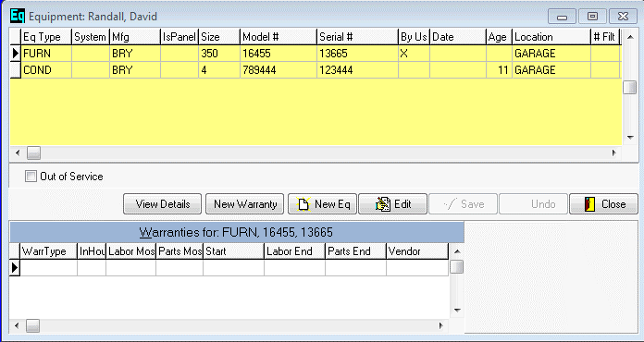644x342 pixels.
Task: Click warranties grid scroll down arrow
Action: (457, 311)
